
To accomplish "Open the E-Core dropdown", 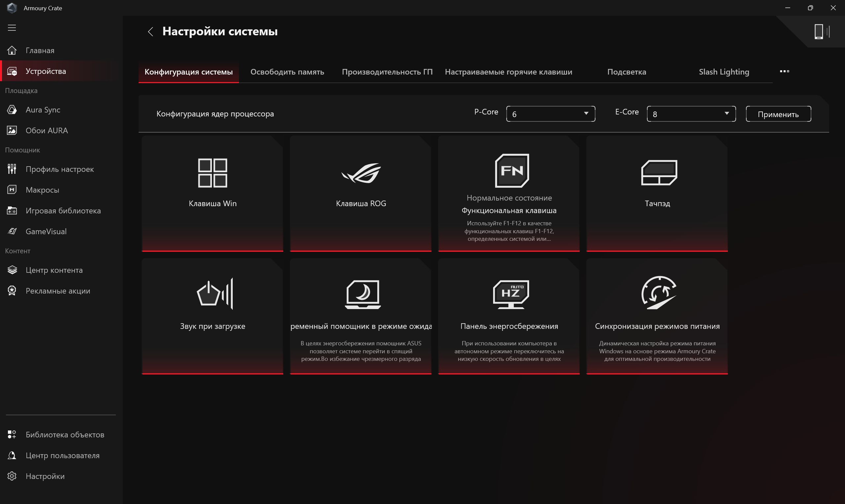I will [691, 114].
